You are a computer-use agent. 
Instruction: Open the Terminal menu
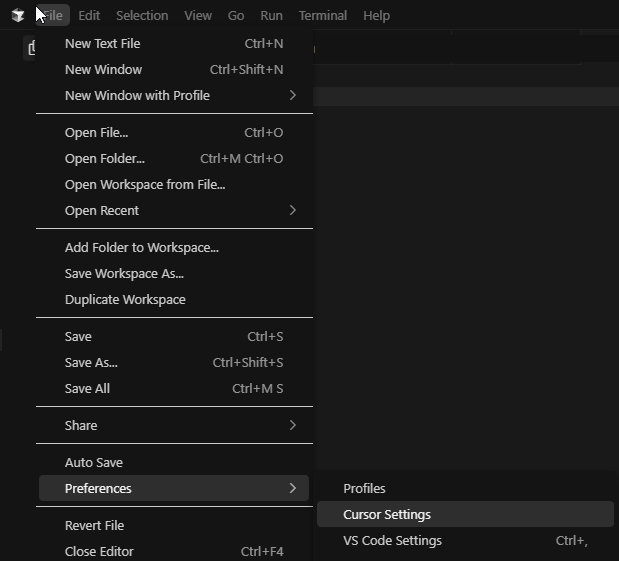point(322,16)
